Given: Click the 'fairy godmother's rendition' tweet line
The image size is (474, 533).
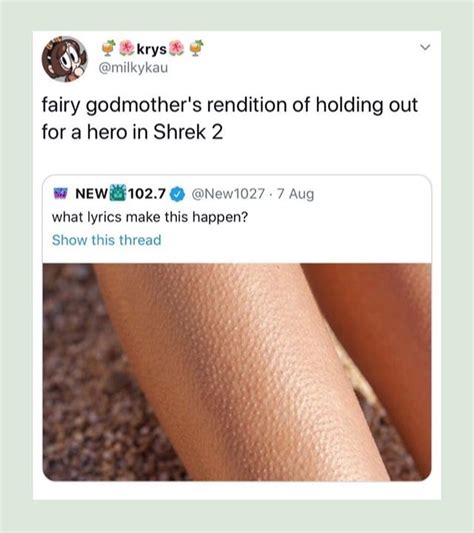Looking at the screenshot, I should (x=230, y=105).
